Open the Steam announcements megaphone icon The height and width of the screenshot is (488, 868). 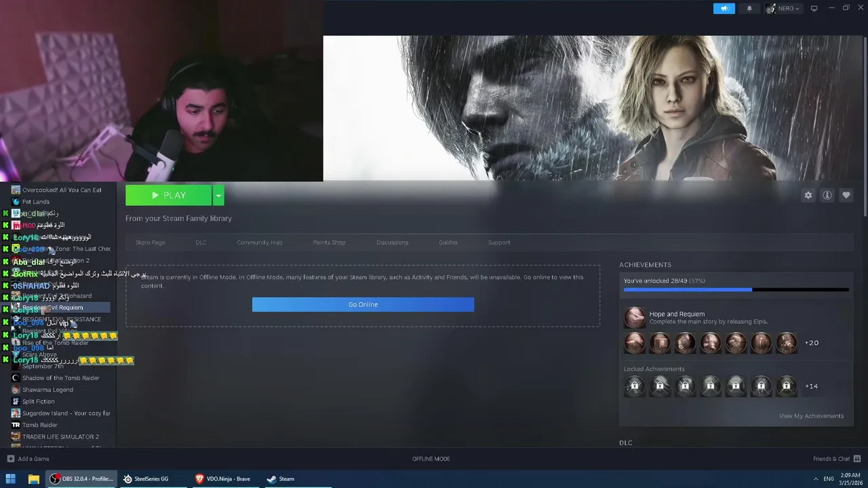click(x=724, y=8)
